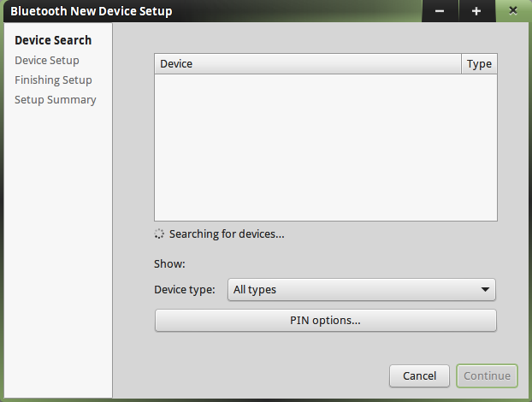The height and width of the screenshot is (402, 532).
Task: Open PIN options dialog
Action: click(325, 321)
